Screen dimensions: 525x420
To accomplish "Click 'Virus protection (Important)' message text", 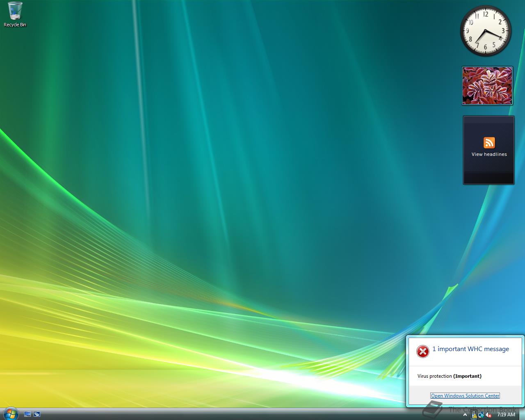I will pos(450,376).
